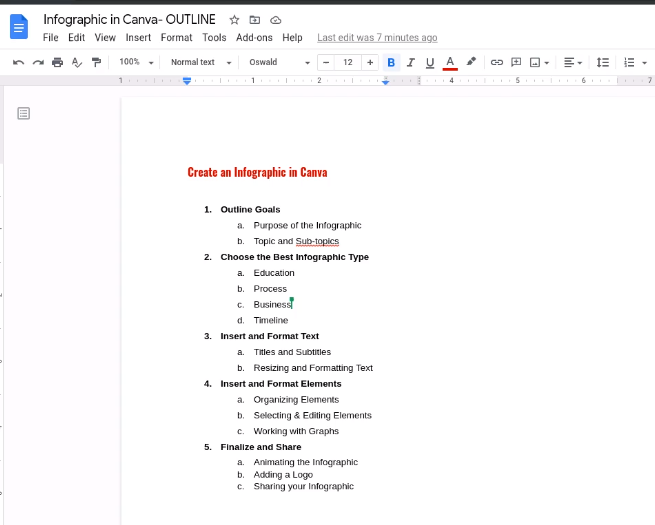Click Insert and Format Text heading
Image resolution: width=655 pixels, height=525 pixels.
pos(269,336)
